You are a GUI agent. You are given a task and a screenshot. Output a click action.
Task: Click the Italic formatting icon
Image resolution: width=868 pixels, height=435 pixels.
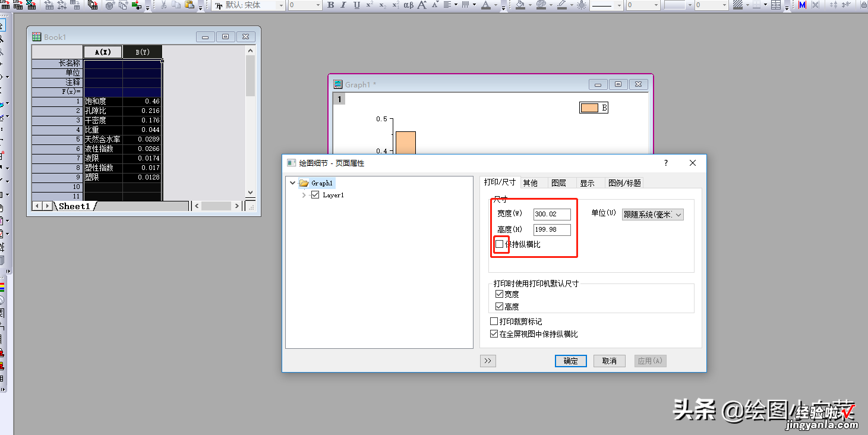[343, 5]
